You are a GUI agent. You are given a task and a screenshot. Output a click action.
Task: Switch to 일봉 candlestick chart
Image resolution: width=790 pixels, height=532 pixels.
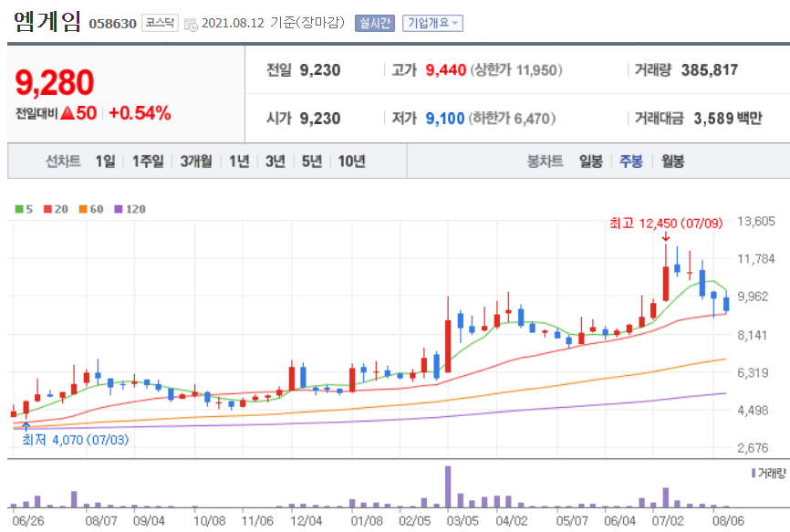click(x=591, y=162)
